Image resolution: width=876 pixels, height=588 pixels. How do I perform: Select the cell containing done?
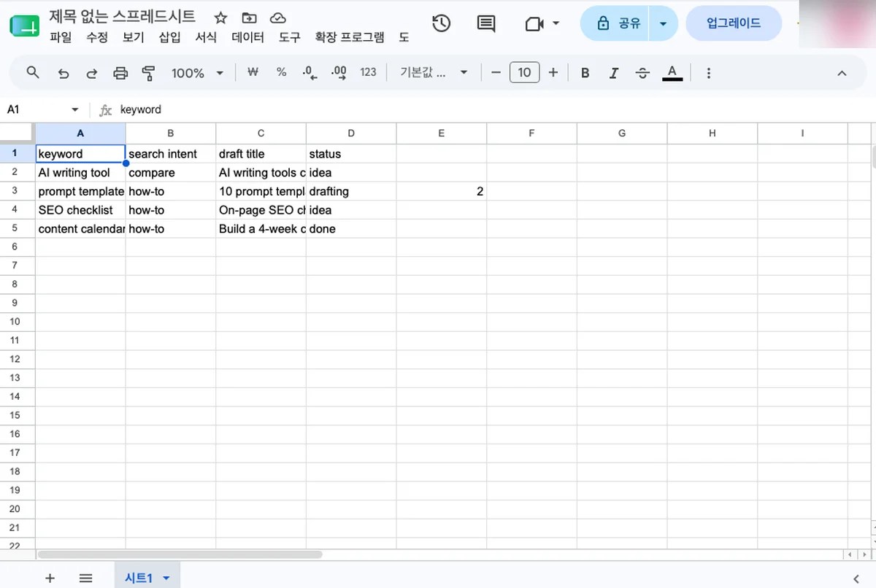351,229
